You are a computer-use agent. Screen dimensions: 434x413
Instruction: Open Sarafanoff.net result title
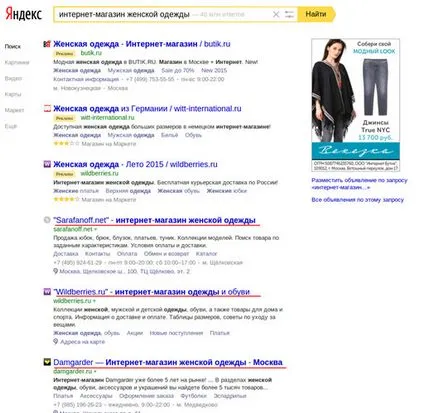[x=154, y=220]
